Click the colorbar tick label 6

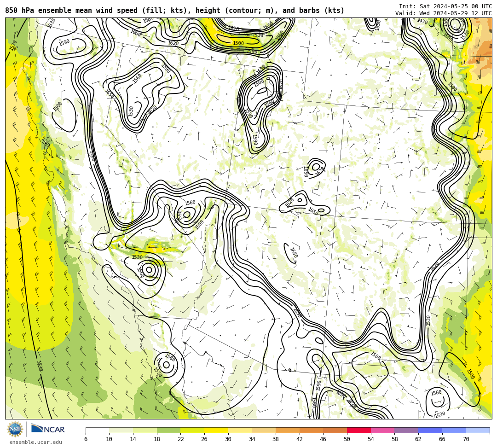pyautogui.click(x=86, y=439)
